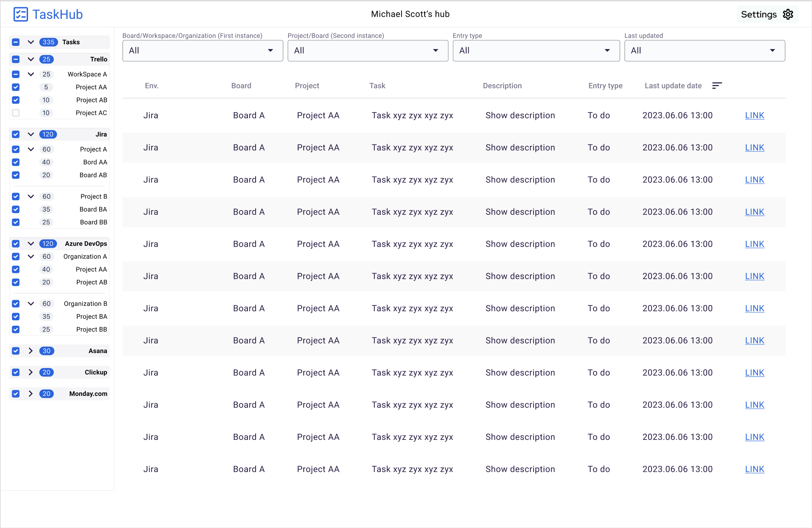Click the Michael Scott's hub title
This screenshot has height=528, width=812.
[x=410, y=14]
